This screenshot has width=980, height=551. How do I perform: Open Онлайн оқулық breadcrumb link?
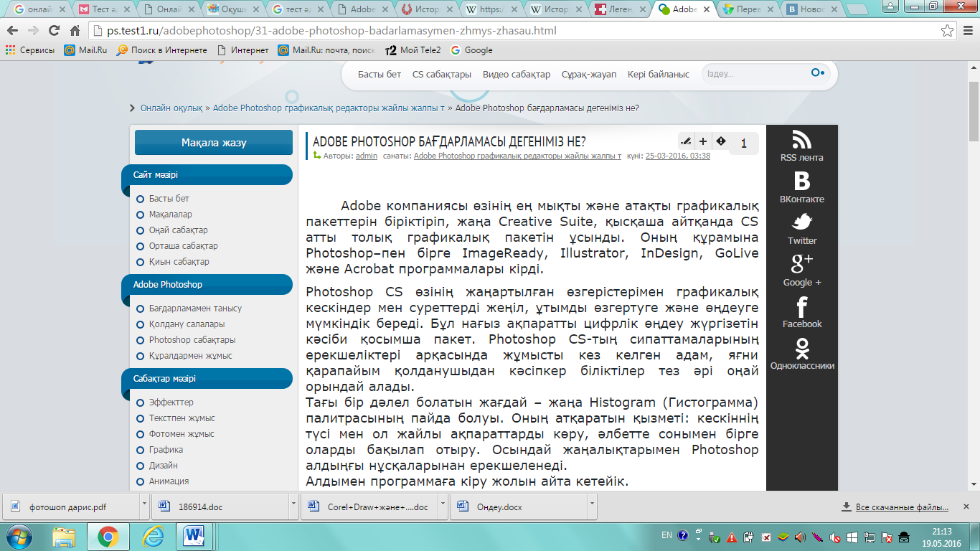click(171, 108)
